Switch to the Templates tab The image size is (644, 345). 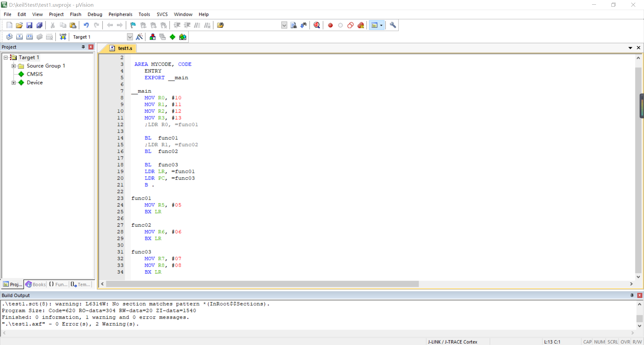point(80,284)
